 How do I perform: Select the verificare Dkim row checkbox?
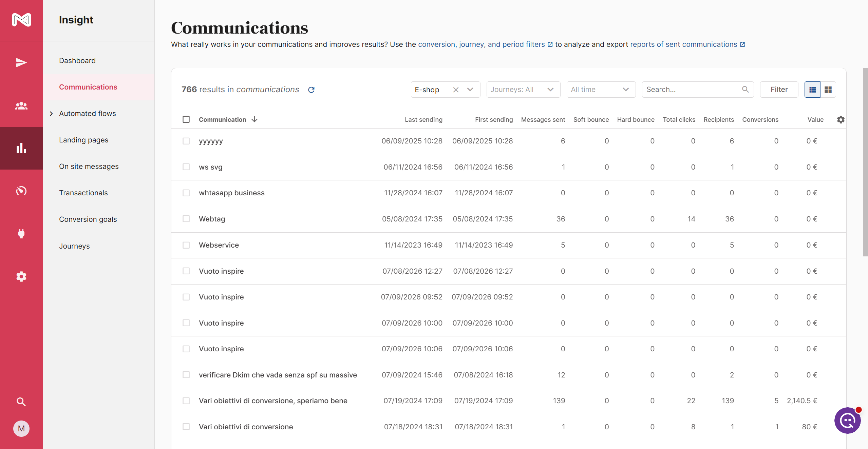point(186,375)
